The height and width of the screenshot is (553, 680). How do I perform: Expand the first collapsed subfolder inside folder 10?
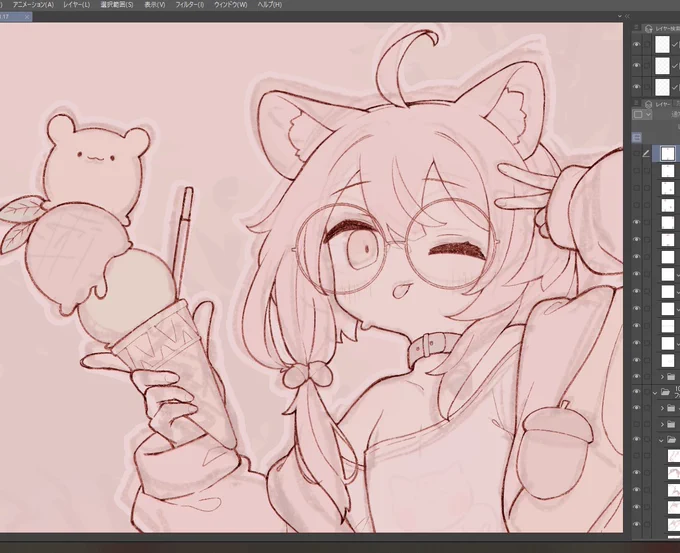pos(662,408)
